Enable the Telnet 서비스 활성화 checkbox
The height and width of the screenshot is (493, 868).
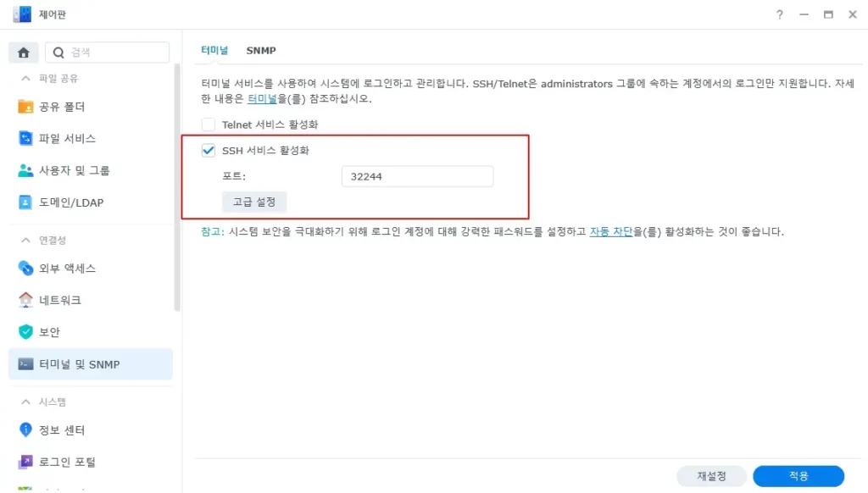(x=209, y=125)
